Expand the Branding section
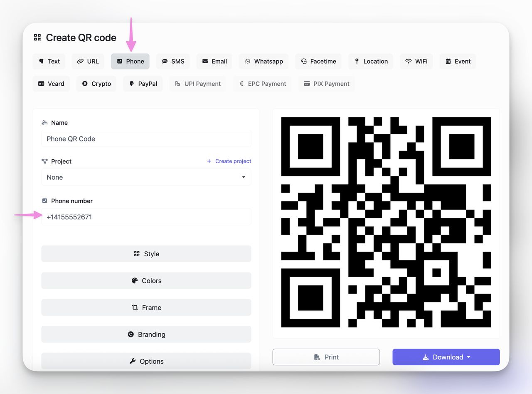 tap(146, 335)
